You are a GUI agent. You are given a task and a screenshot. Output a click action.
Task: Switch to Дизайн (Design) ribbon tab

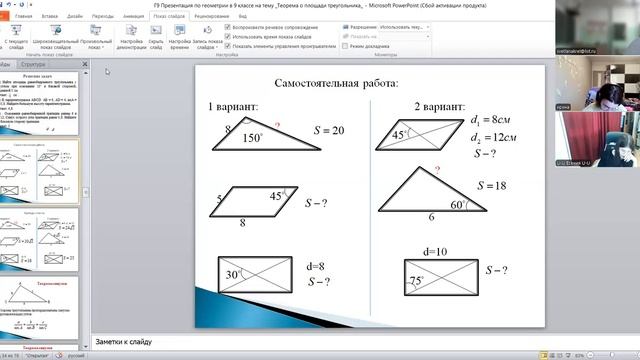click(x=75, y=16)
